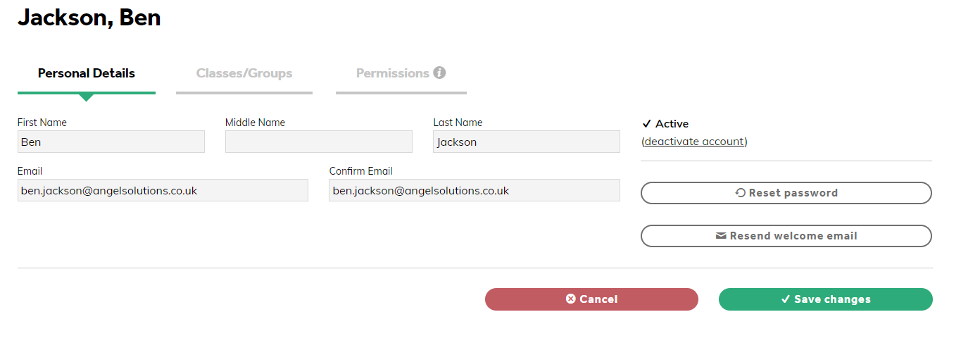The height and width of the screenshot is (343, 980).
Task: Switch to the Classes/Groups tab
Action: (x=244, y=73)
